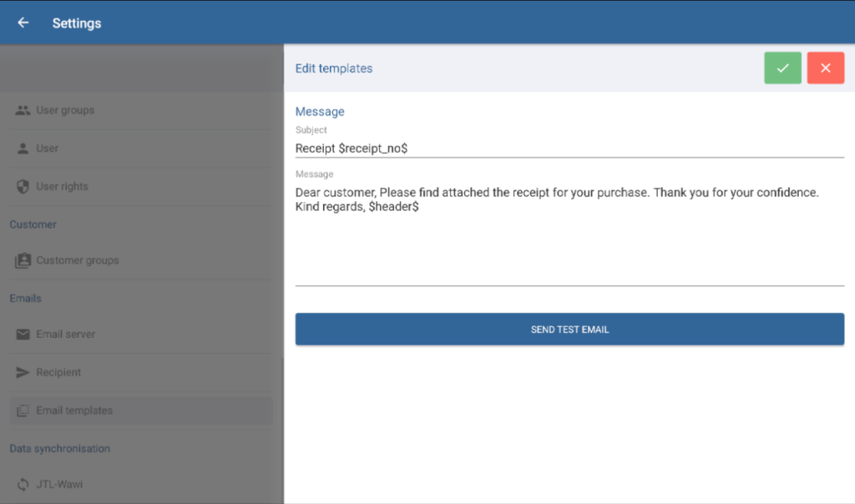The image size is (855, 504).
Task: Click the Recipient paper-plane icon
Action: (x=23, y=372)
